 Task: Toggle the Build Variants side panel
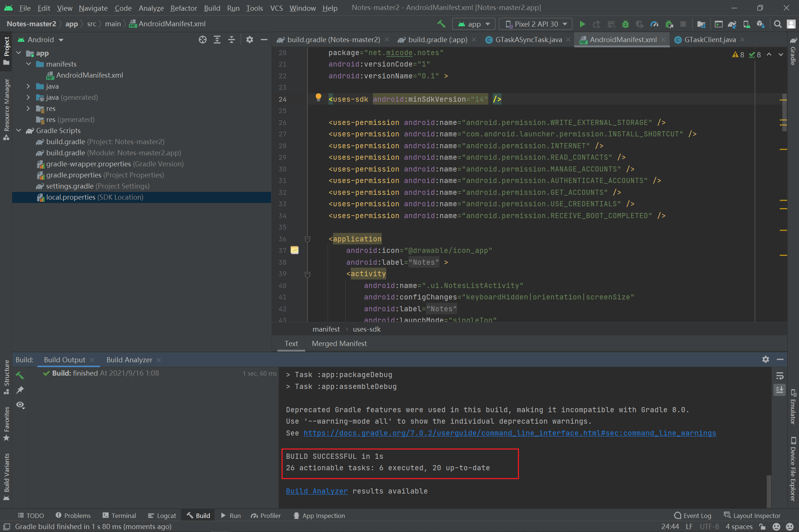[6, 477]
